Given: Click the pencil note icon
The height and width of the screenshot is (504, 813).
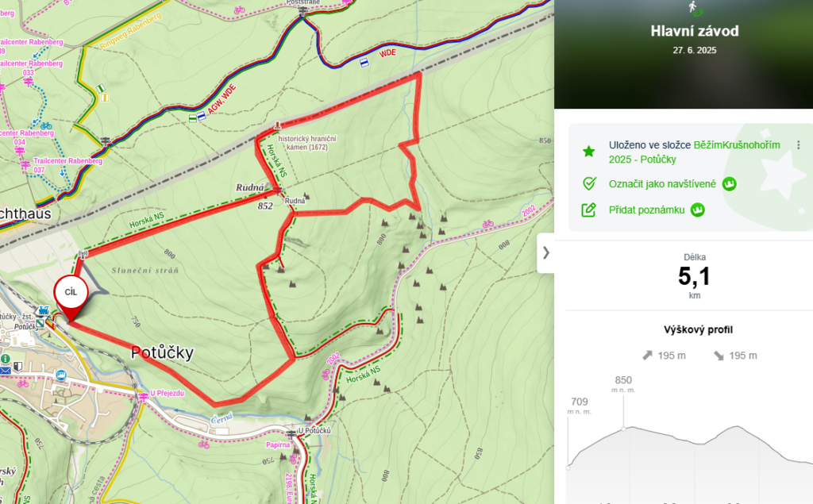Looking at the screenshot, I should (588, 210).
